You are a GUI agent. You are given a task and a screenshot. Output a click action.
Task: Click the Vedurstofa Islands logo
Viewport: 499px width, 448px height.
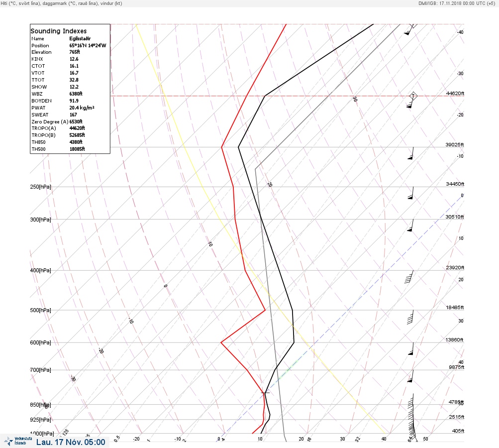[x=18, y=441]
